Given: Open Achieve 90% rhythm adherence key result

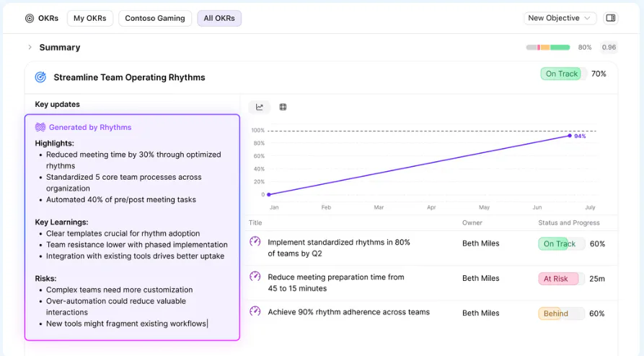Looking at the screenshot, I should (349, 312).
